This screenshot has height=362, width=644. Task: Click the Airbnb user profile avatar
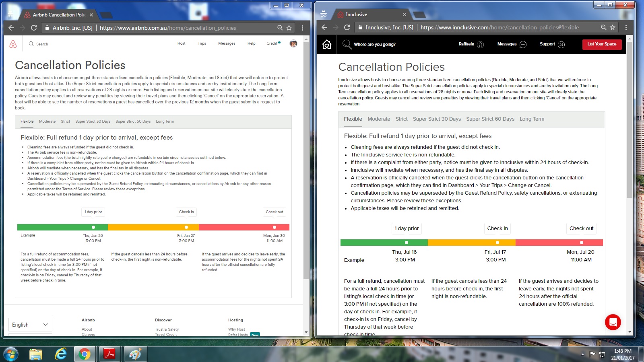tap(293, 43)
